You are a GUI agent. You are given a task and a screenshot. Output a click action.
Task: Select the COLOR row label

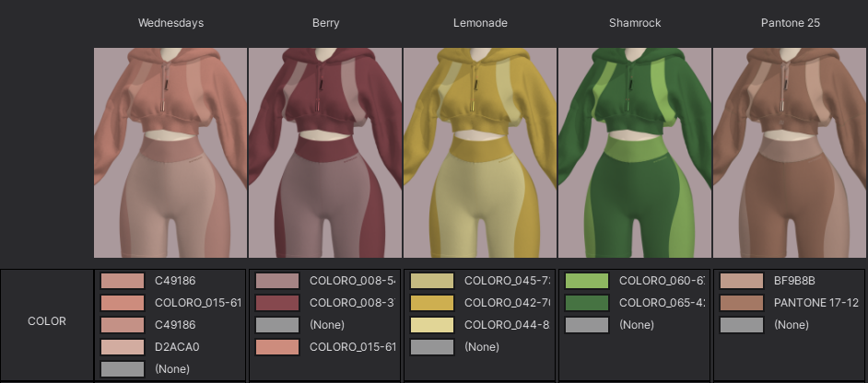pos(46,322)
